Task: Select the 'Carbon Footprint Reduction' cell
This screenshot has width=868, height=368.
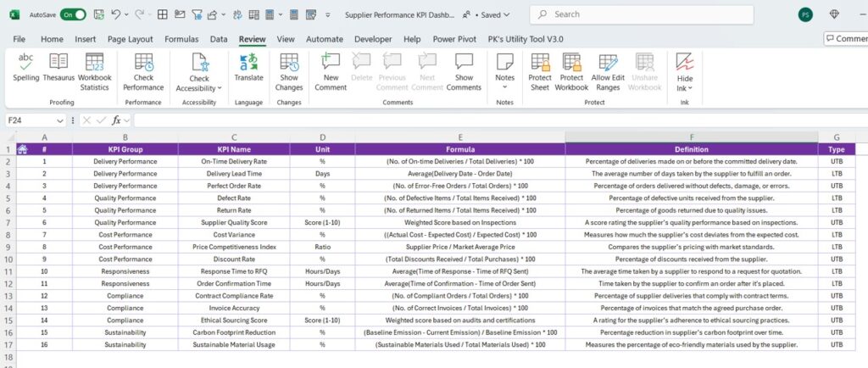Action: click(234, 332)
